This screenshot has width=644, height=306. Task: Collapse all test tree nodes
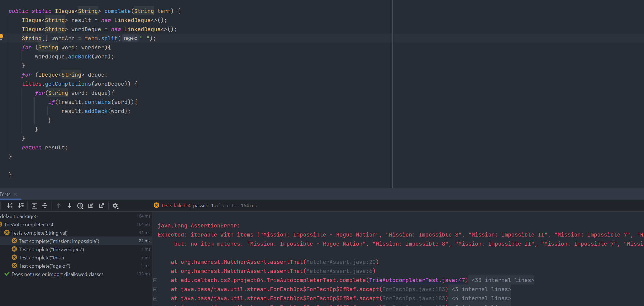(x=45, y=206)
